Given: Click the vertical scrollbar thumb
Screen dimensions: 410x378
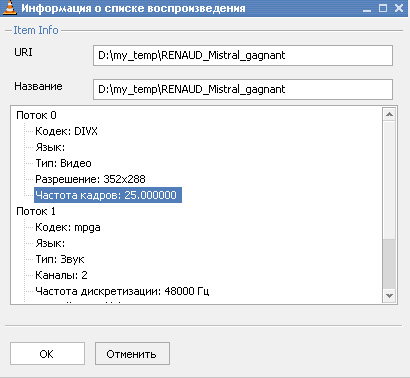Looking at the screenshot, I should [x=389, y=264].
